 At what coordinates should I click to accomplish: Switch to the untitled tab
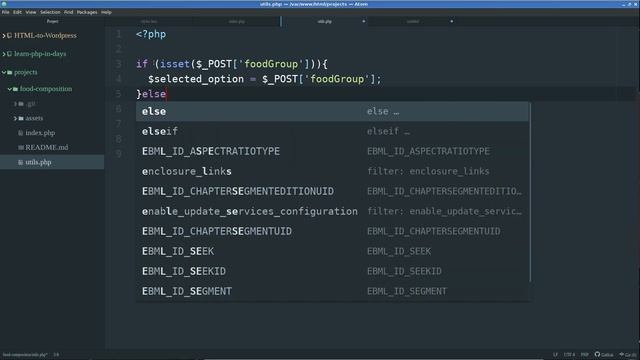click(413, 21)
